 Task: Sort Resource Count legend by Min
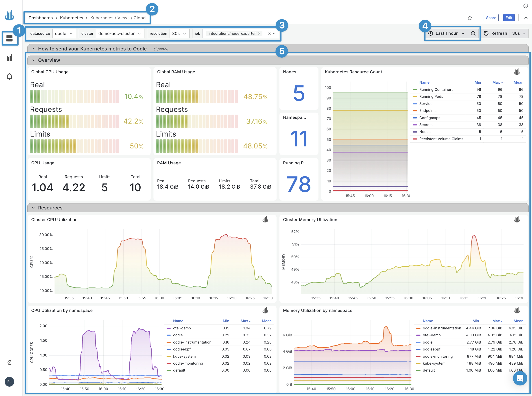(x=477, y=82)
